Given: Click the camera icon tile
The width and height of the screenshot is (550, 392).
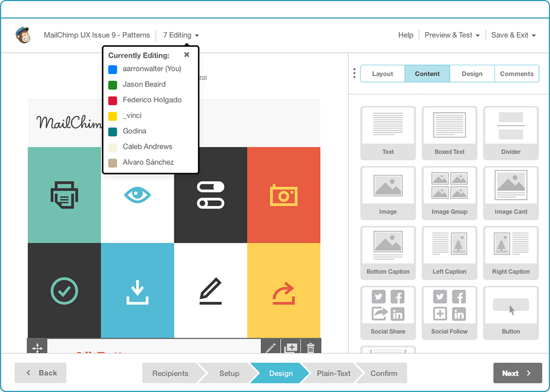Looking at the screenshot, I should coord(284,195).
